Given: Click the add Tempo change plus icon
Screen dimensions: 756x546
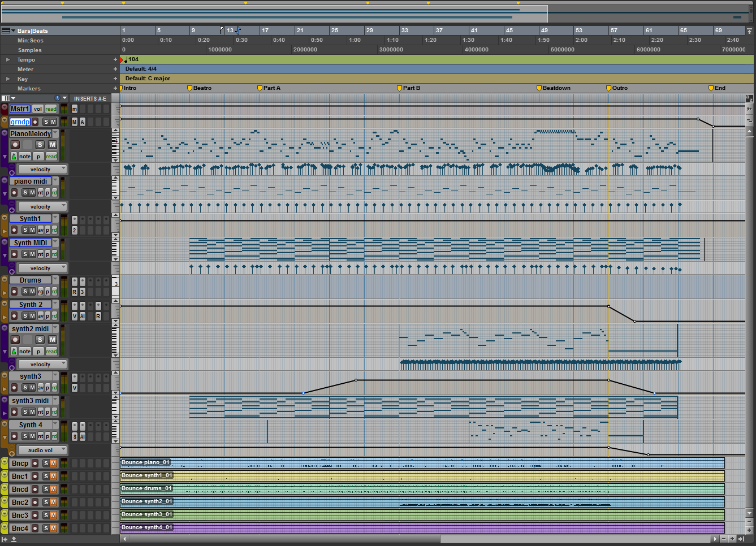Looking at the screenshot, I should tap(115, 59).
